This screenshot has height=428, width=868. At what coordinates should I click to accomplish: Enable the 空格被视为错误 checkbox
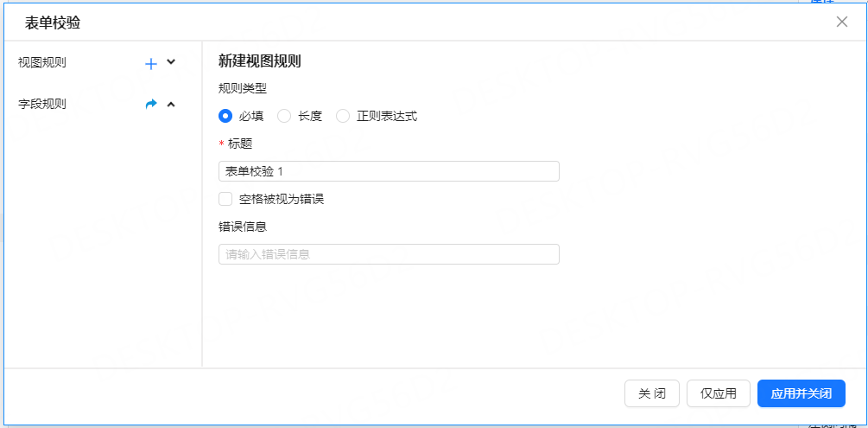[x=225, y=199]
